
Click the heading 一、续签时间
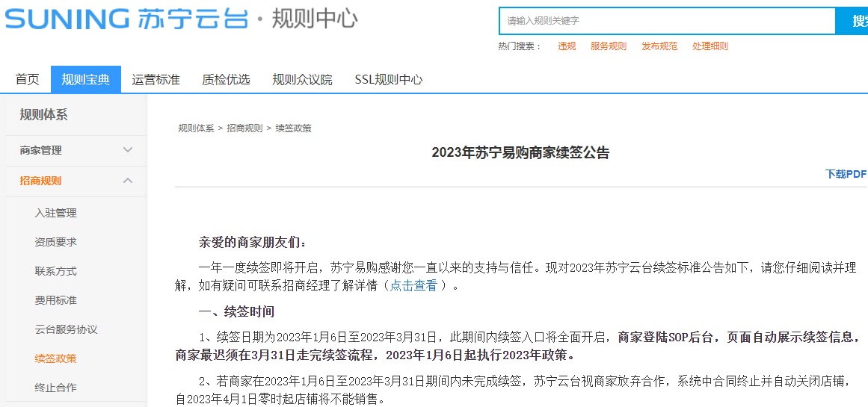[x=236, y=312]
